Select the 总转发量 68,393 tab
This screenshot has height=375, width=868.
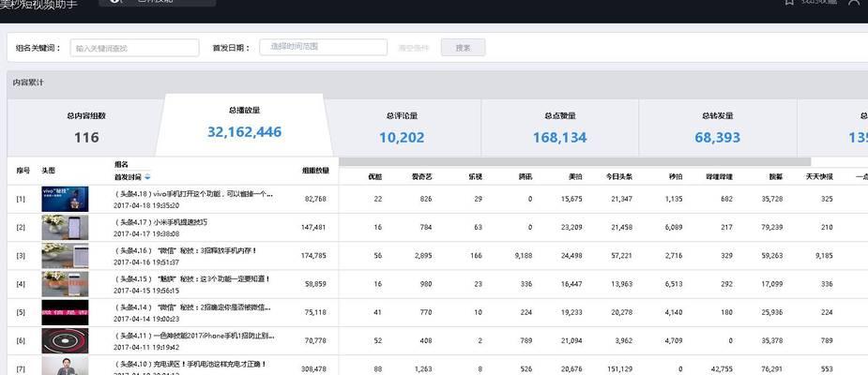click(x=718, y=127)
